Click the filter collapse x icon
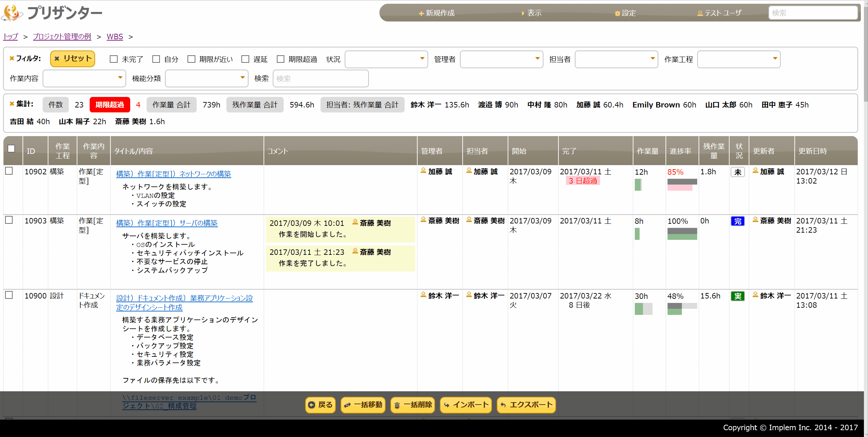This screenshot has height=437, width=868. point(12,58)
